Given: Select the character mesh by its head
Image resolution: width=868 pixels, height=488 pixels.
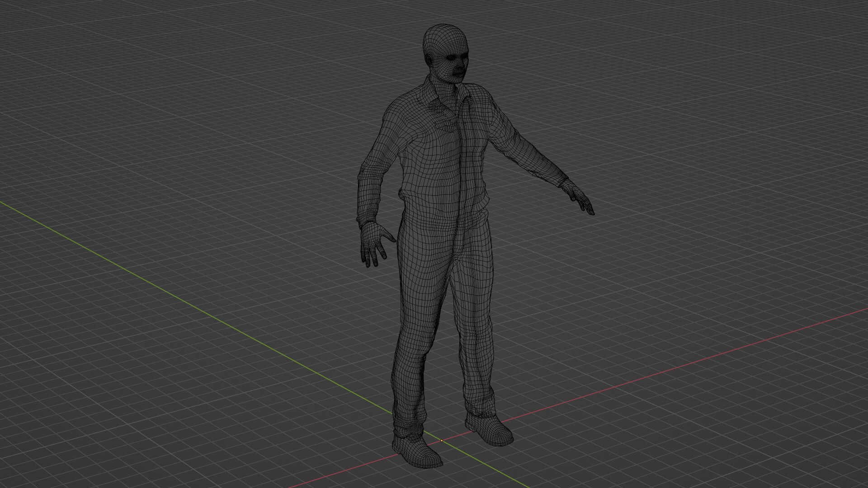Looking at the screenshot, I should pyautogui.click(x=446, y=53).
